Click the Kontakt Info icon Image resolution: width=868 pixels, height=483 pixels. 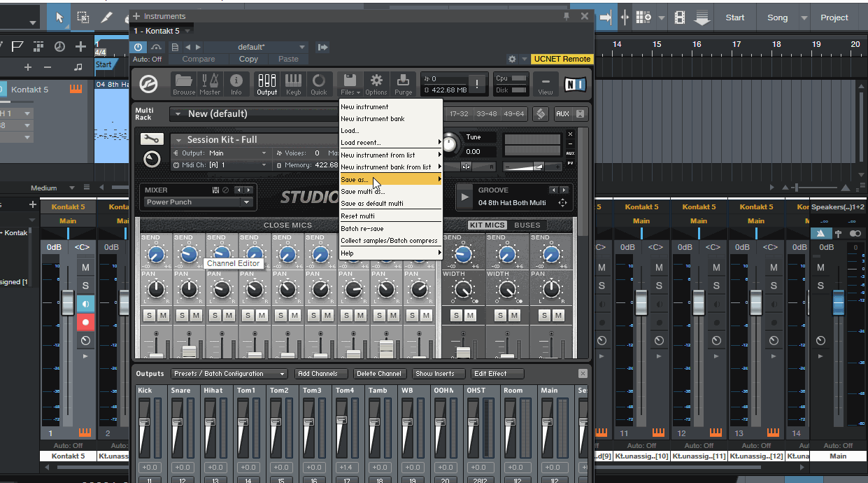click(236, 83)
